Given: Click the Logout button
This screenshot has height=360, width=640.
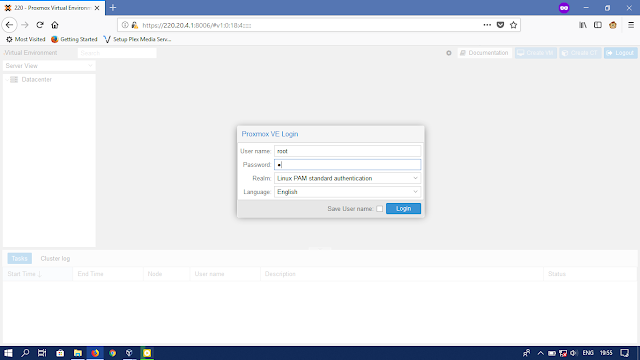Looking at the screenshot, I should [620, 53].
